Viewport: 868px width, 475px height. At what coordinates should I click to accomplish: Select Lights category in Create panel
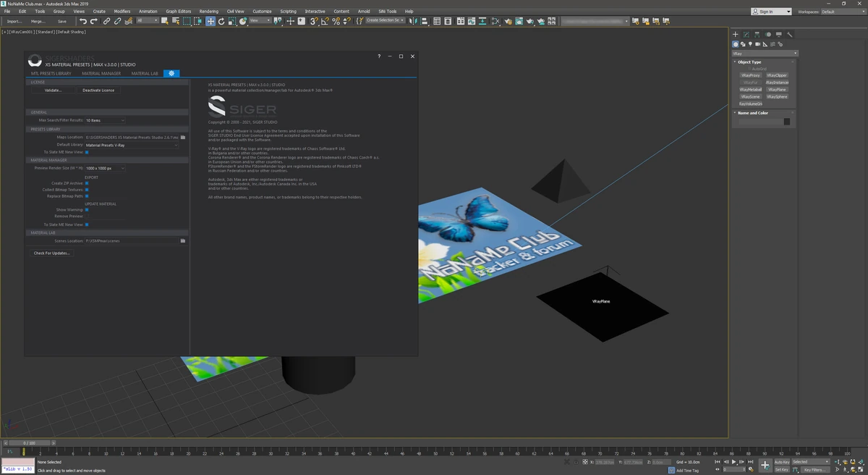(750, 44)
